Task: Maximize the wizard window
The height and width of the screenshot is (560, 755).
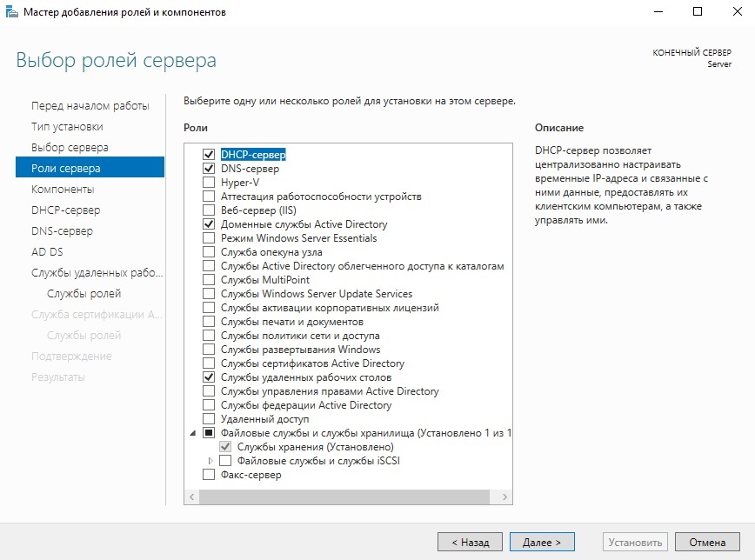Action: tap(698, 12)
